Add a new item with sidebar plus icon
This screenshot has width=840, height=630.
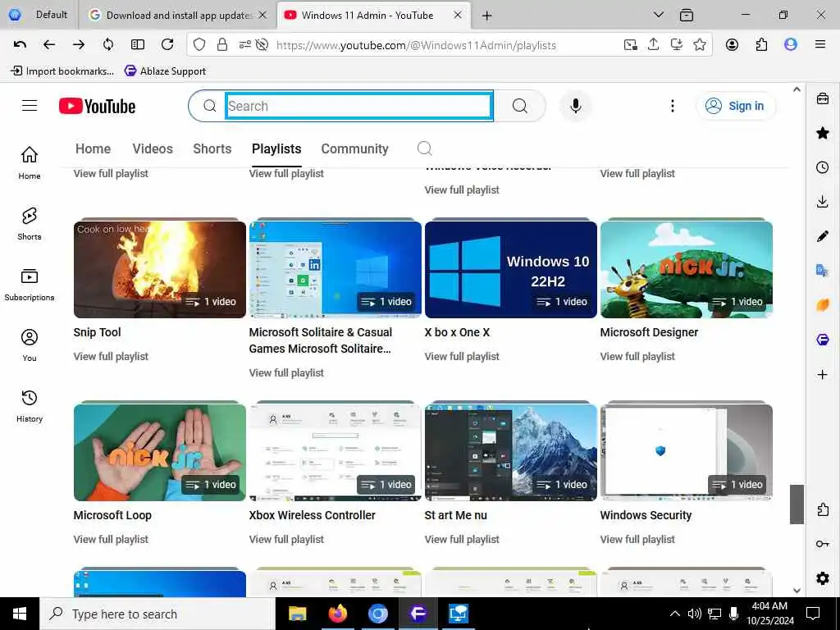(822, 374)
